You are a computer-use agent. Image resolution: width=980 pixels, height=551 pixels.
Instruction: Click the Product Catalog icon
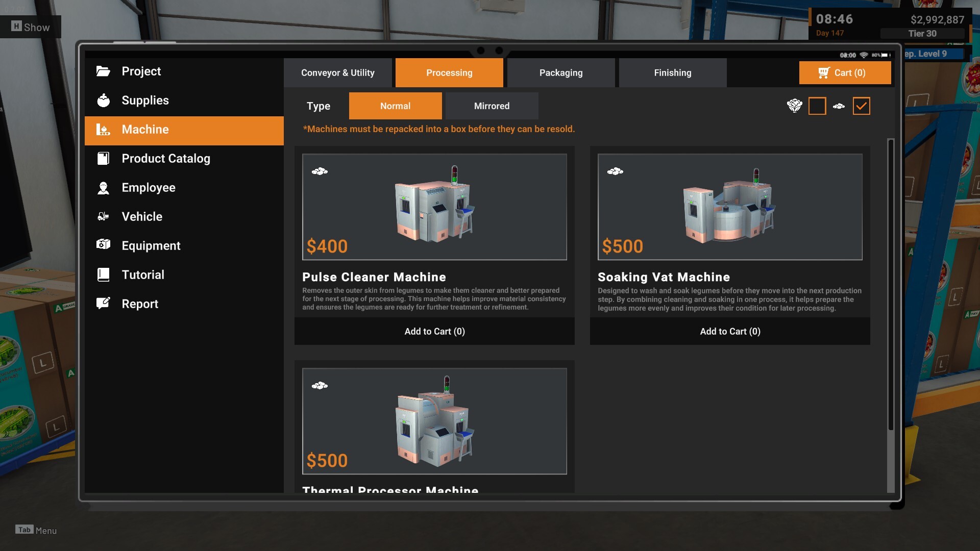(x=103, y=159)
